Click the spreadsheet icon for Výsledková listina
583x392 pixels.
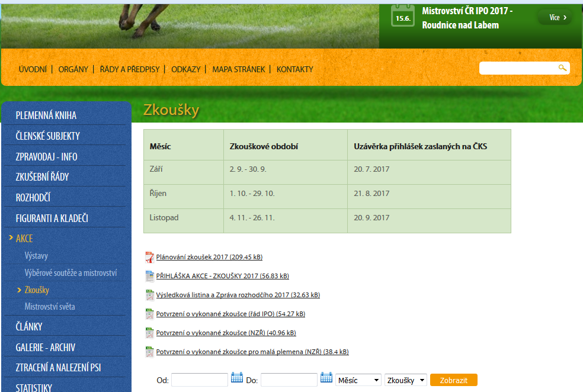(x=149, y=295)
